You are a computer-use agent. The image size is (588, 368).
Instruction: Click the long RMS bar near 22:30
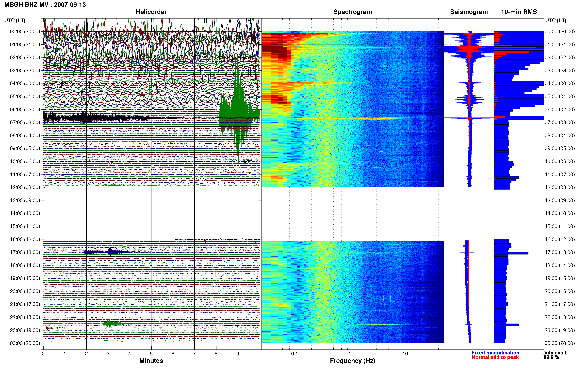(x=507, y=325)
